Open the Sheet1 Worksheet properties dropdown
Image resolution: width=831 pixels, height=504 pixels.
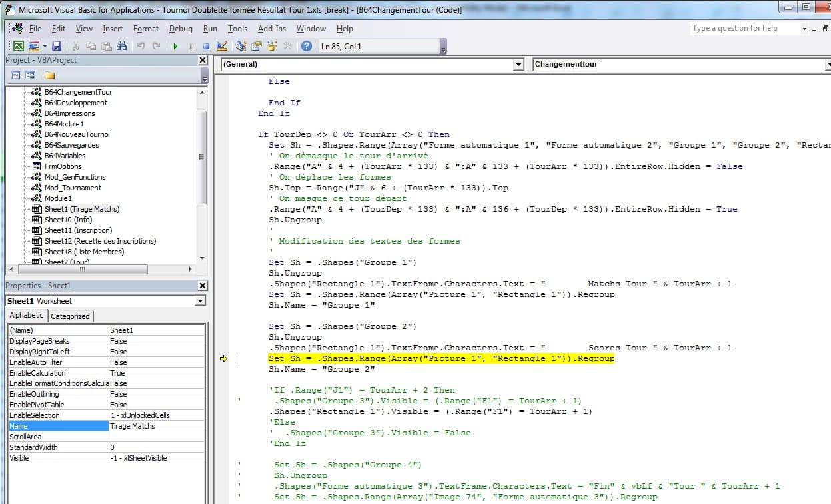[200, 301]
